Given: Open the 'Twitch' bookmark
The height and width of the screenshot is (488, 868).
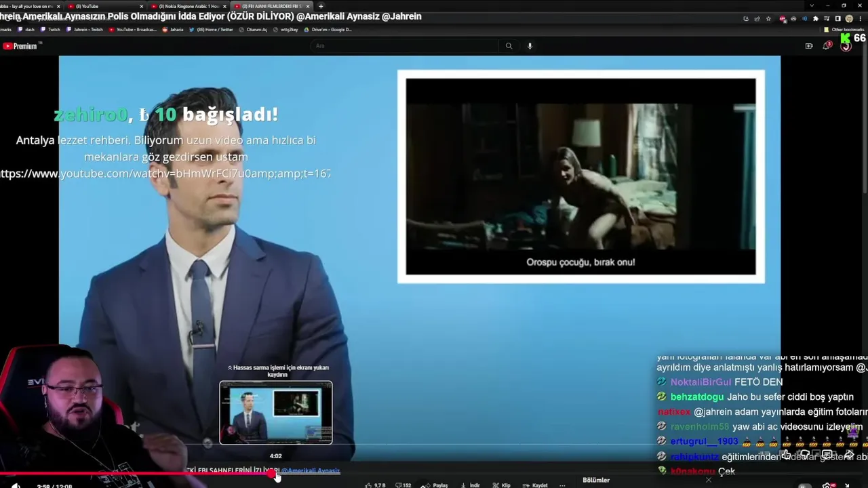Looking at the screenshot, I should pos(50,30).
